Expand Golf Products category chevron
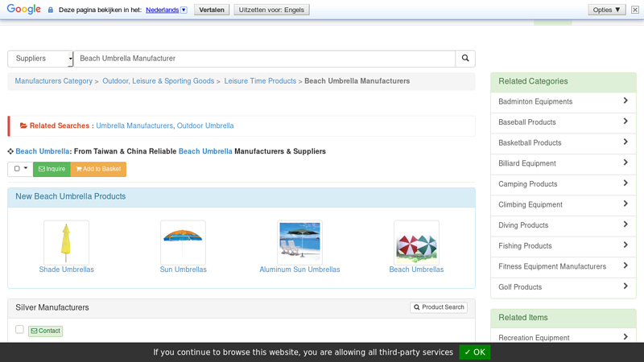 click(625, 286)
